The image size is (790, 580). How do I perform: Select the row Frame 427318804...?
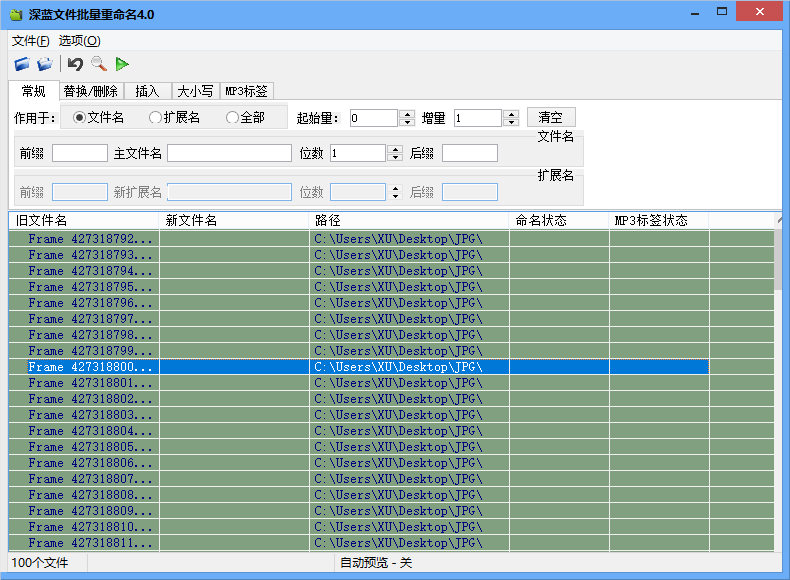[x=359, y=431]
